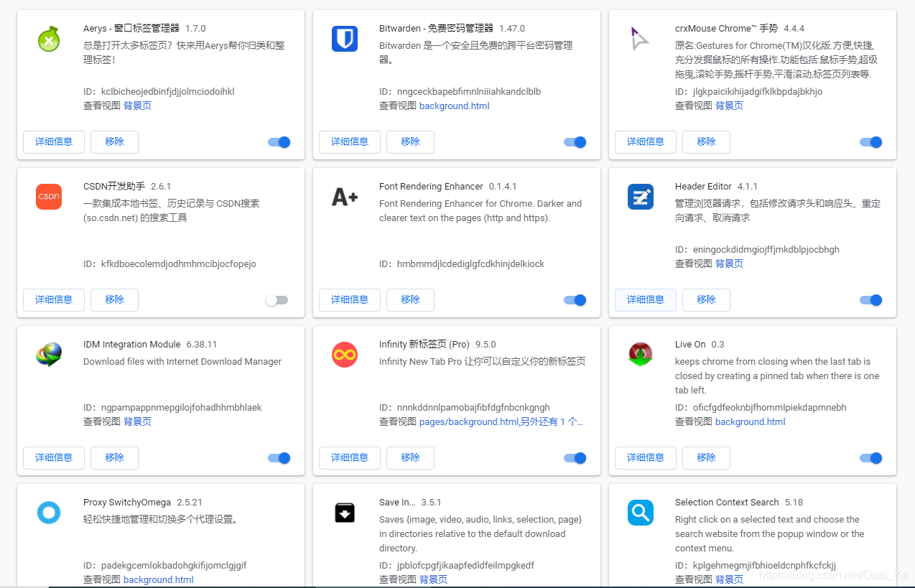Image resolution: width=915 pixels, height=588 pixels.
Task: View Infinity 新标签页 详细信息
Action: [x=350, y=458]
